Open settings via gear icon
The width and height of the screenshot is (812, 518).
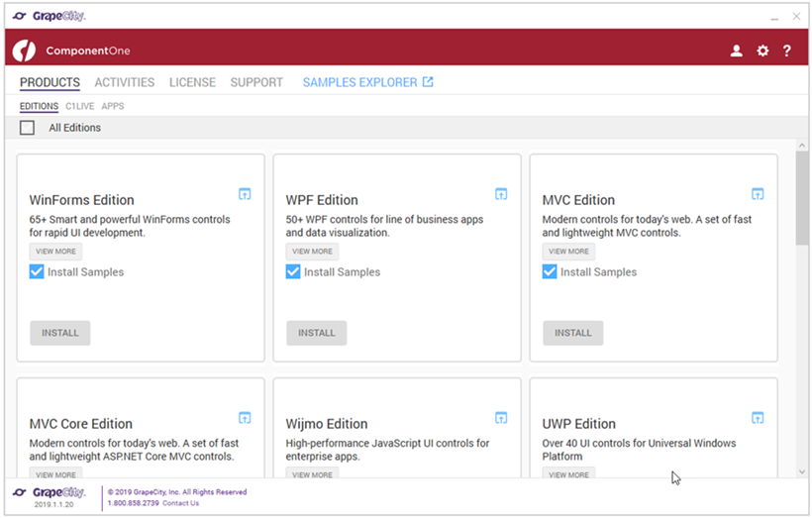[x=762, y=51]
